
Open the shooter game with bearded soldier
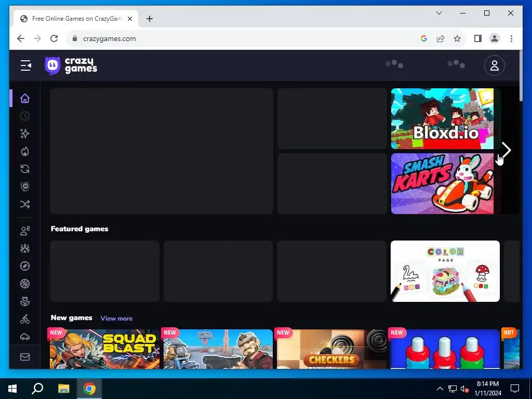218,349
